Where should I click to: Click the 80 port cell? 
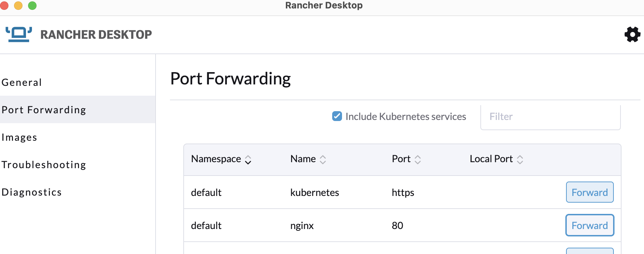click(x=397, y=226)
